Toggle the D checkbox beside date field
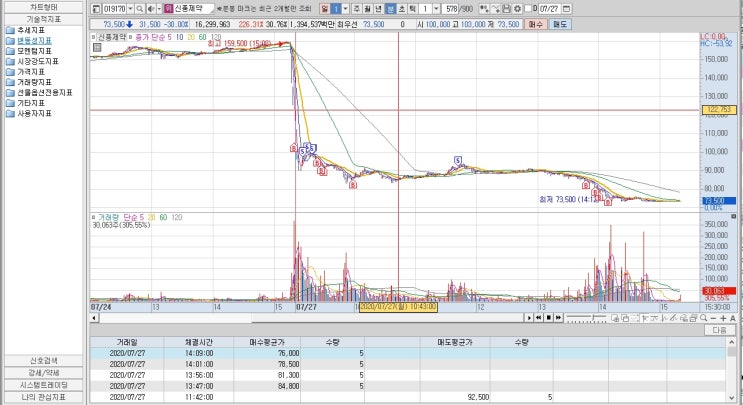 click(x=528, y=9)
